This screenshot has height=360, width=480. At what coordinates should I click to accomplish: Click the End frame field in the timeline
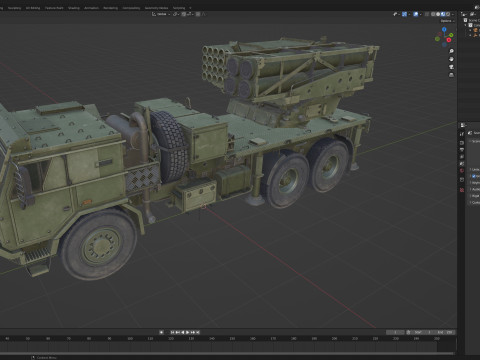tap(444, 332)
